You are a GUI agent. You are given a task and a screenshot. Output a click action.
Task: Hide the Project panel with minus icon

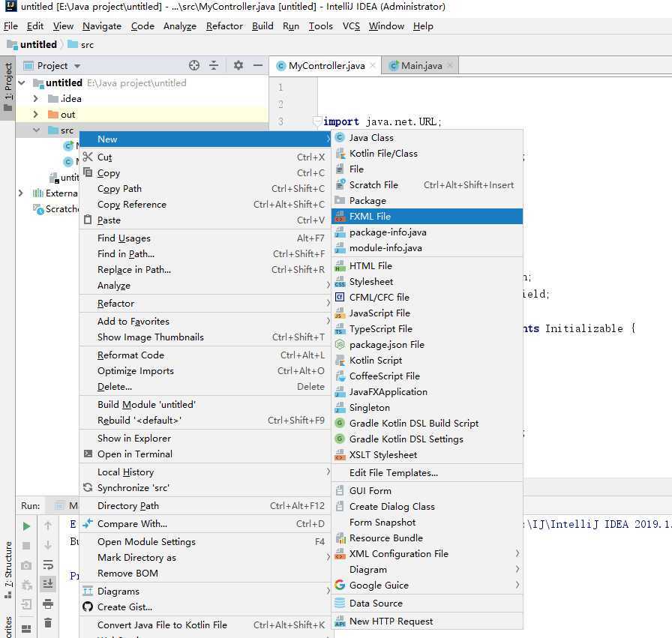tap(257, 65)
